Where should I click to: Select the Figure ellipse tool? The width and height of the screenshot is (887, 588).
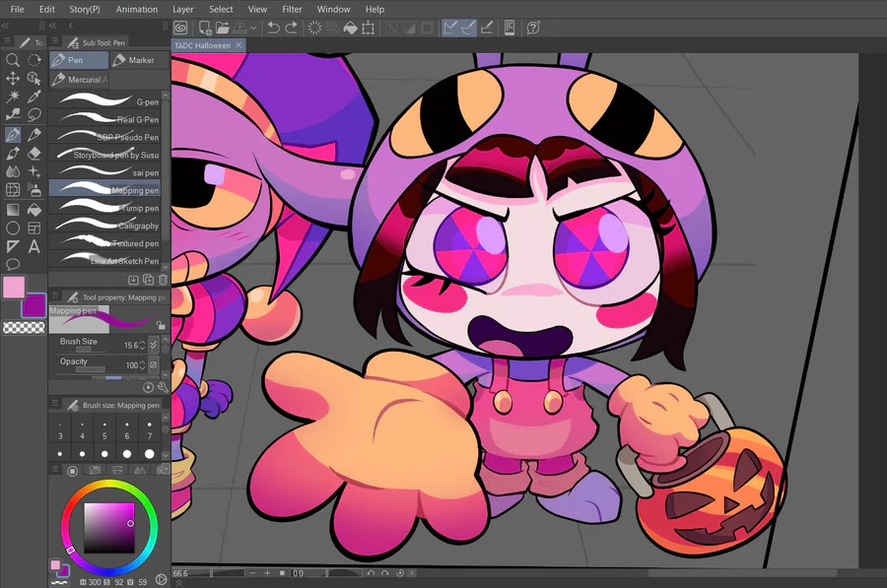tap(13, 228)
